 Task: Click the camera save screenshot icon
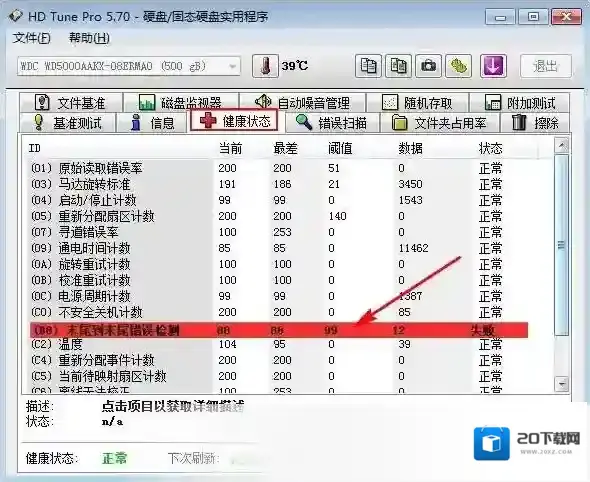428,66
